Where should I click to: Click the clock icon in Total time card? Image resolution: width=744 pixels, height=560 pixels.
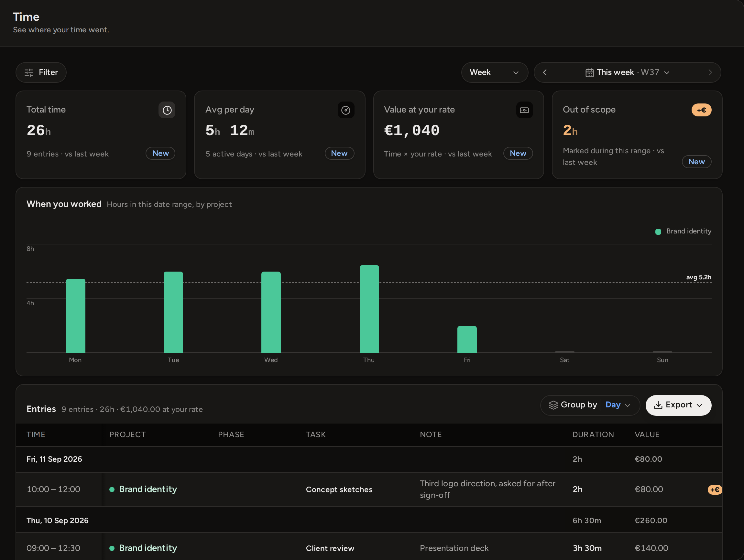(167, 110)
